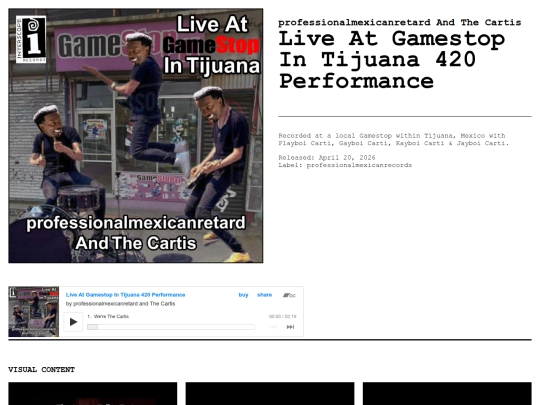Image resolution: width=540 pixels, height=405 pixels.
Task: Seek on the track progress bar
Action: click(171, 327)
